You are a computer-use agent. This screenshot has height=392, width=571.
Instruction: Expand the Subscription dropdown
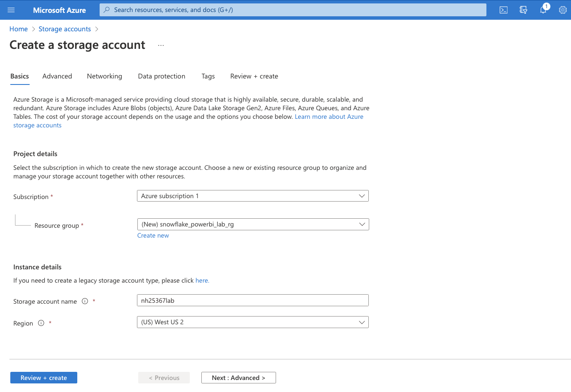click(252, 196)
